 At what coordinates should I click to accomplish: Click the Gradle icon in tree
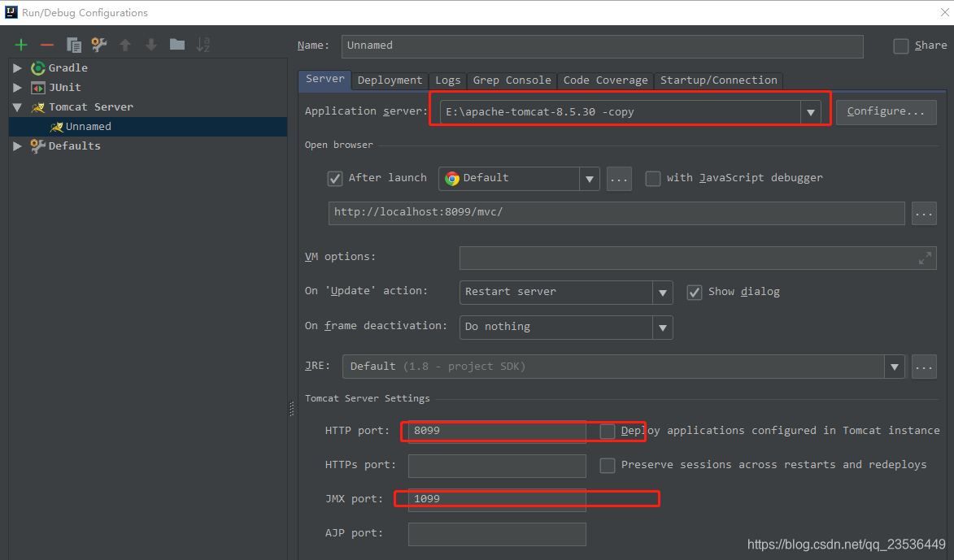point(38,68)
